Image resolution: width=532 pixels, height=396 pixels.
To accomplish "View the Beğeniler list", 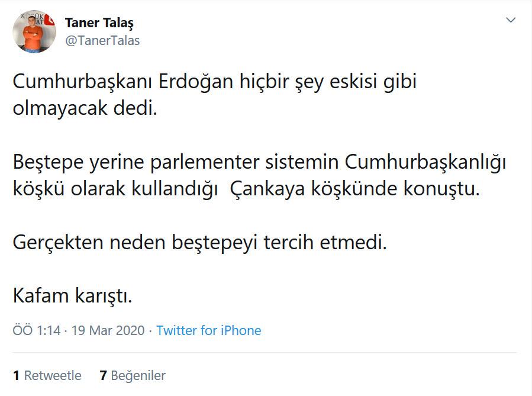I will pos(138,375).
